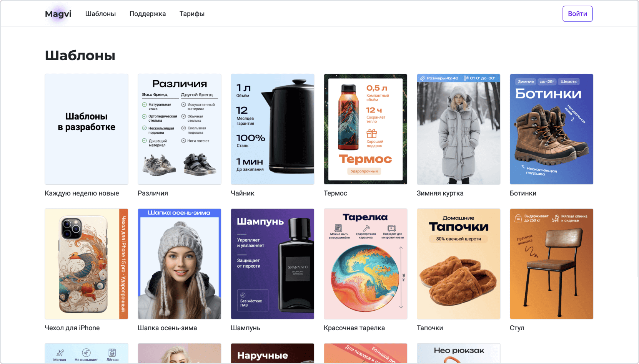Click the Стул caption text
639x364 pixels.
pos(517,328)
